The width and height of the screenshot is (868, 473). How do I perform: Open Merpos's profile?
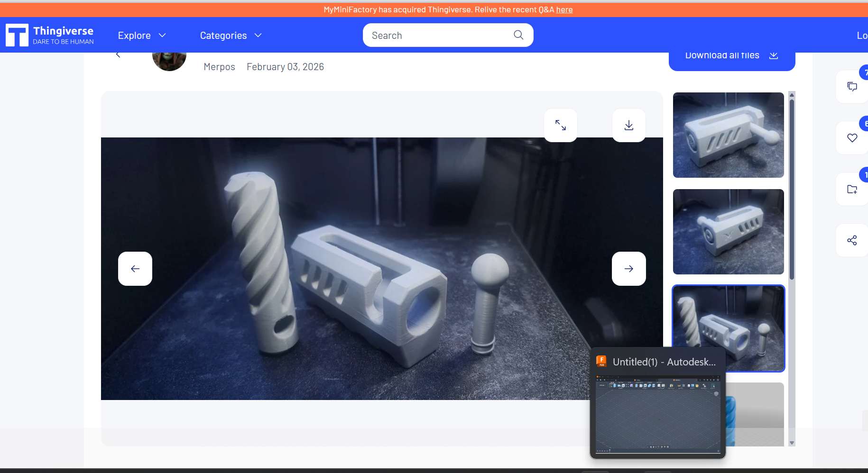click(219, 66)
